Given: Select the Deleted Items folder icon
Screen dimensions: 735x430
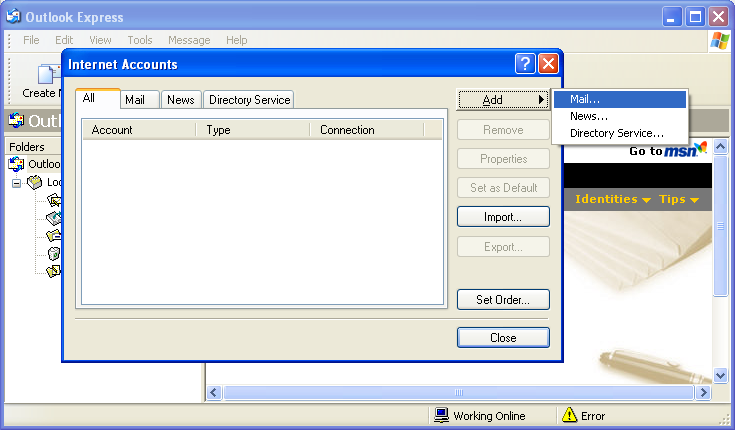Looking at the screenshot, I should point(53,253).
